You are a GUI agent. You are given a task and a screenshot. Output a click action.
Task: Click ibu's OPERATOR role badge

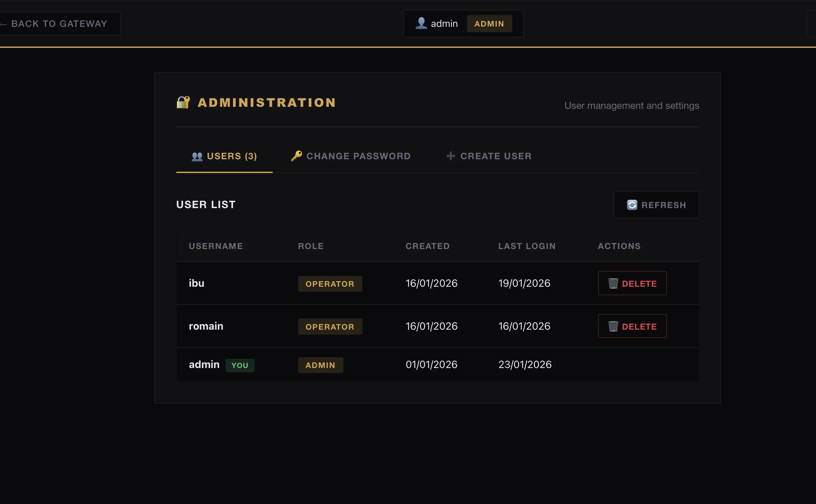pyautogui.click(x=330, y=284)
